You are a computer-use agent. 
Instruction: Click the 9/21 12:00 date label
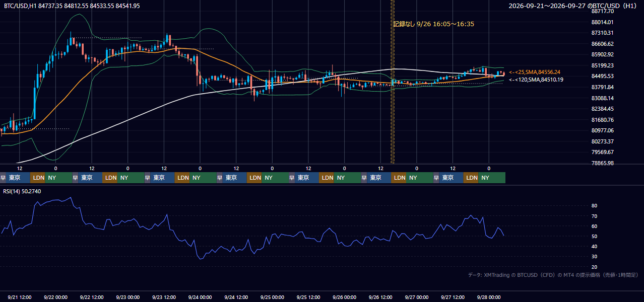pyautogui.click(x=20, y=297)
